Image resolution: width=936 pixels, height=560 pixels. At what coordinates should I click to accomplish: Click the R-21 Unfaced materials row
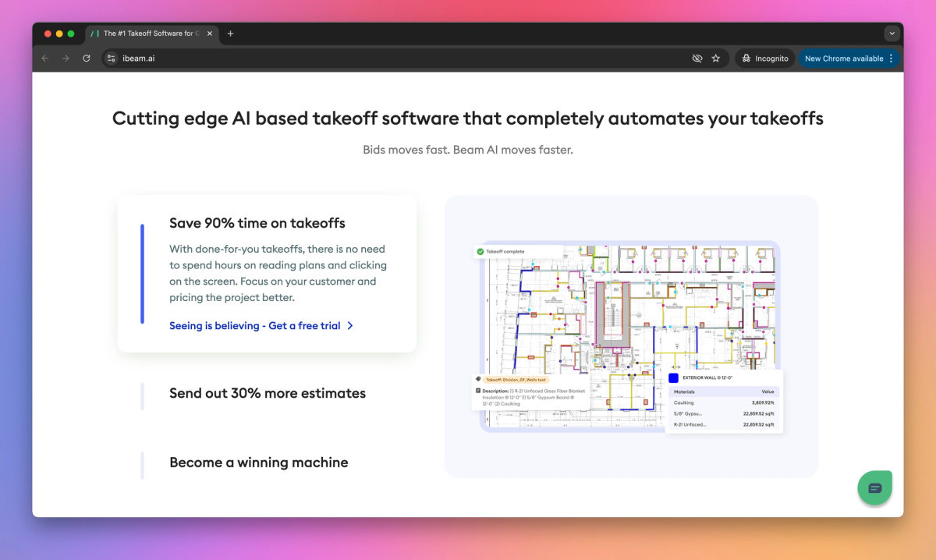click(x=724, y=424)
